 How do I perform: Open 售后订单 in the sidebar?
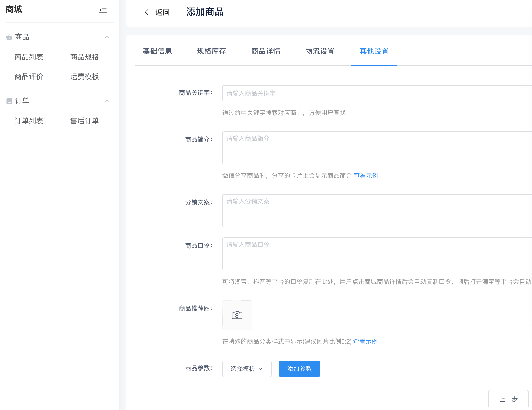(x=84, y=121)
